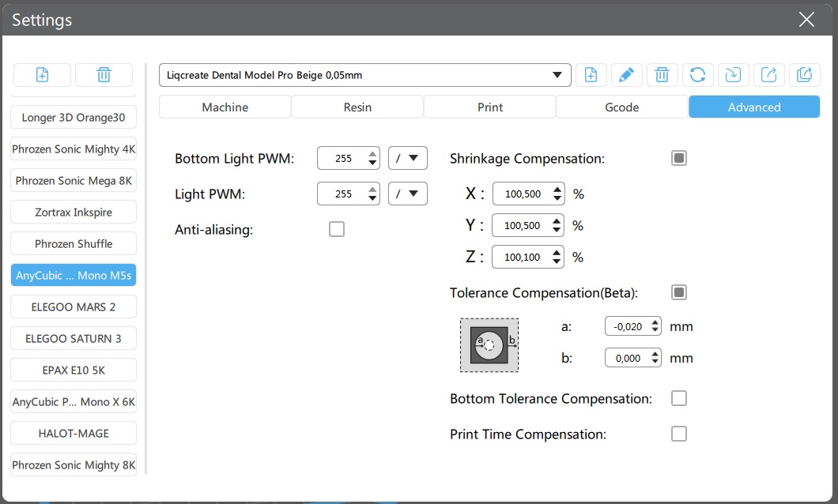Enable the Anti-aliasing checkbox
The height and width of the screenshot is (504, 838).
pyautogui.click(x=337, y=230)
